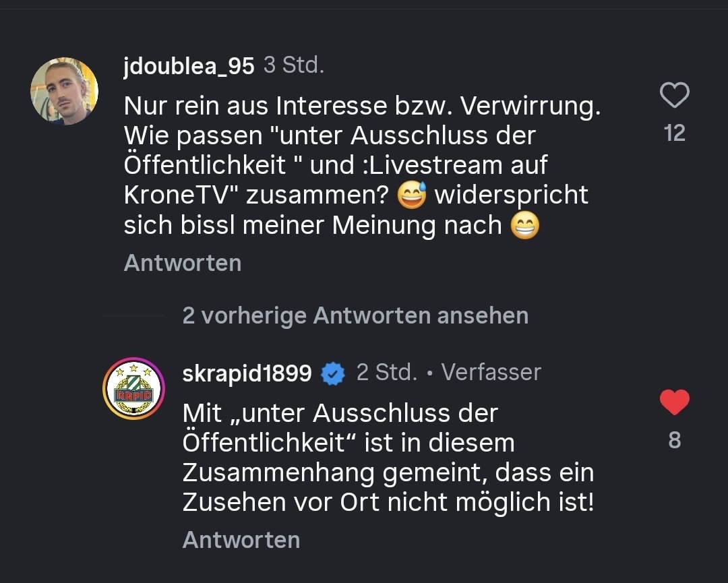
Task: Reply to skrapid1899 using its "Antworten" button
Action: click(x=241, y=540)
